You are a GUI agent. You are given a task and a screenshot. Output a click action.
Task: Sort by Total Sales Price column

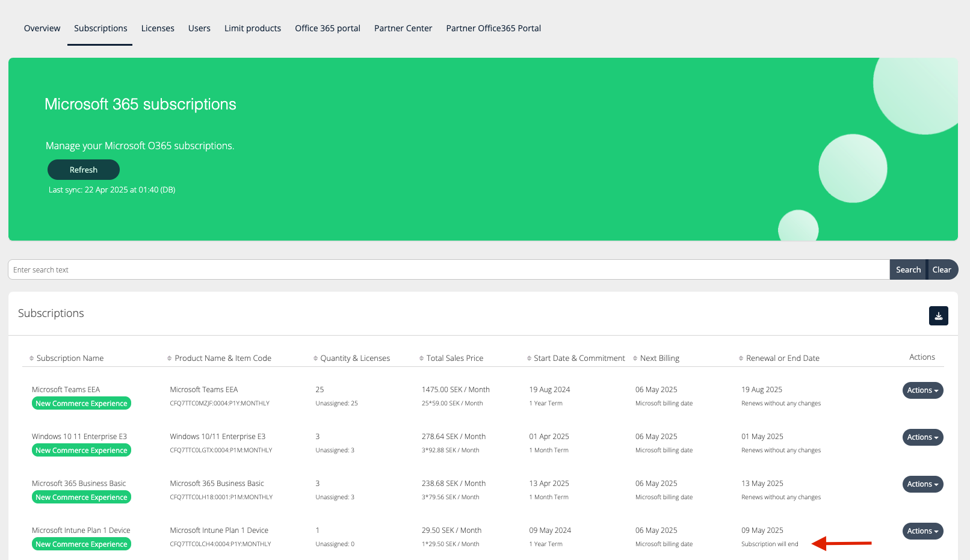click(x=421, y=358)
